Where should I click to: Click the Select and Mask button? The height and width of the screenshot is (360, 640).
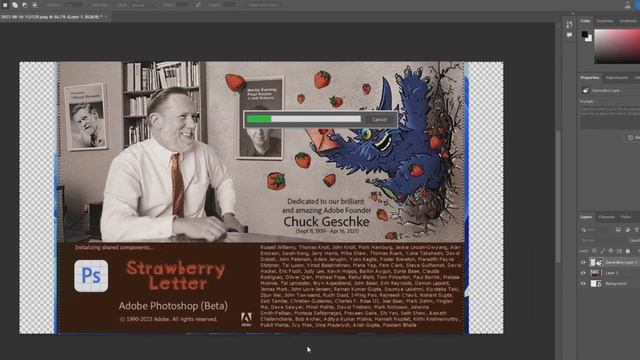click(x=263, y=5)
